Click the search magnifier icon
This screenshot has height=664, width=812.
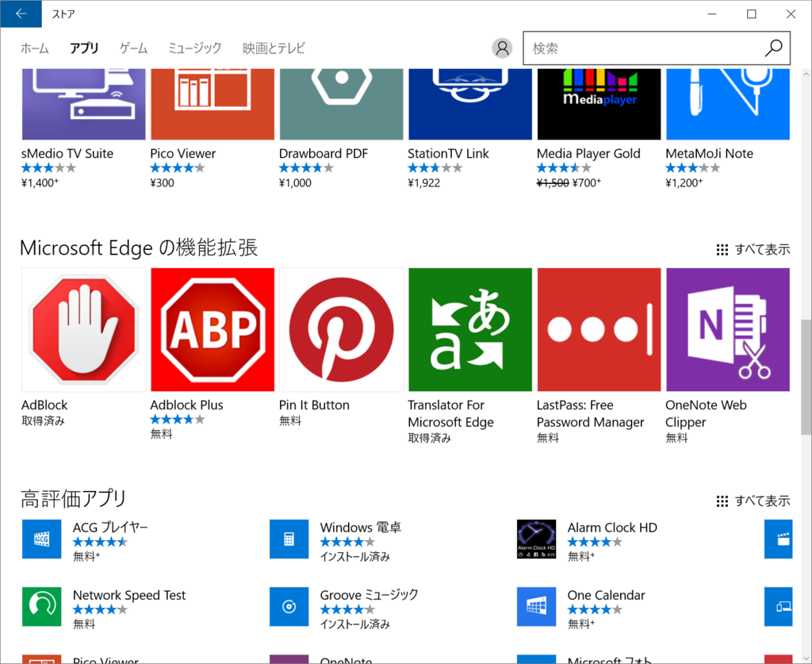773,48
